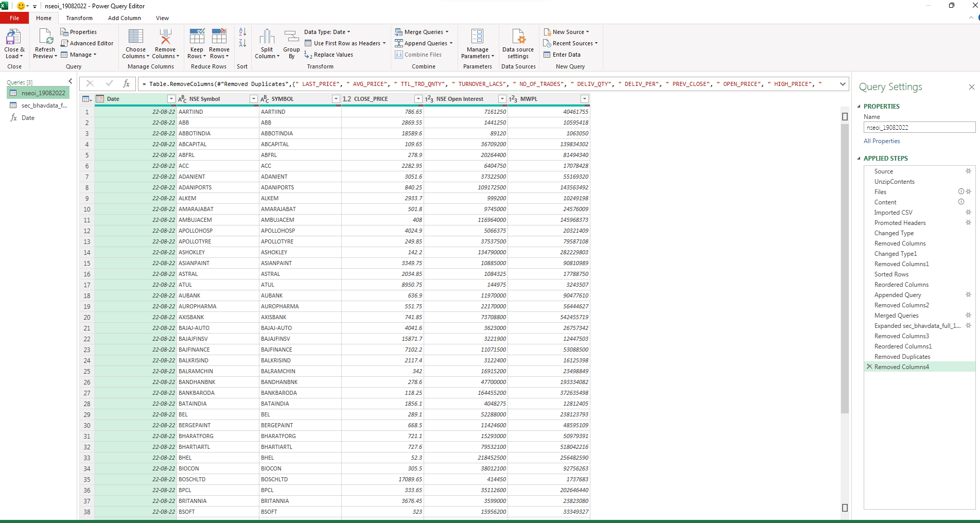This screenshot has width=980, height=523.
Task: Open filter dropdown for NSE Open Interest column
Action: pyautogui.click(x=502, y=99)
